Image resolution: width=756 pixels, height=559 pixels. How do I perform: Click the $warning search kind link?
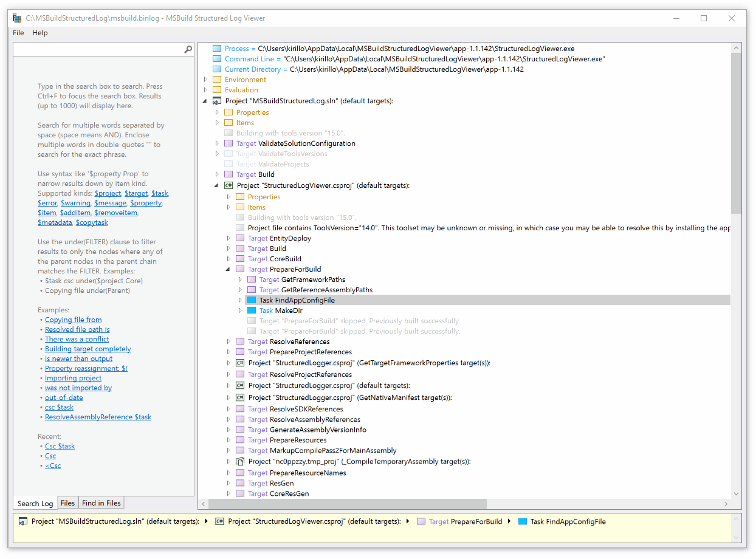tap(76, 203)
